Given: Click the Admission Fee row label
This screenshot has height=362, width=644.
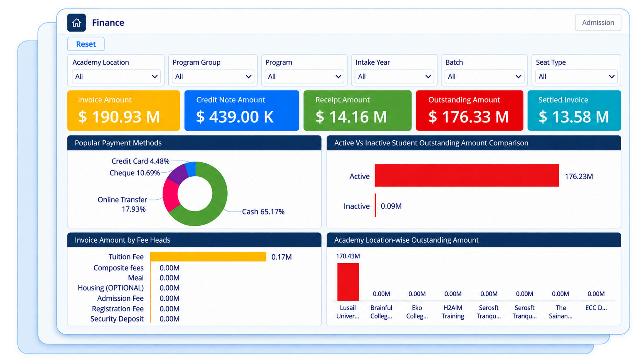Looking at the screenshot, I should click(x=120, y=298).
